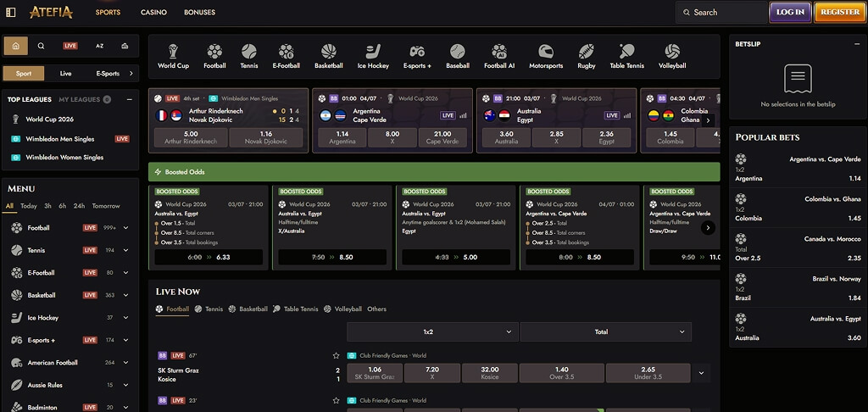Image resolution: width=868 pixels, height=412 pixels.
Task: Switch sidebar to Sport mode
Action: (24, 73)
